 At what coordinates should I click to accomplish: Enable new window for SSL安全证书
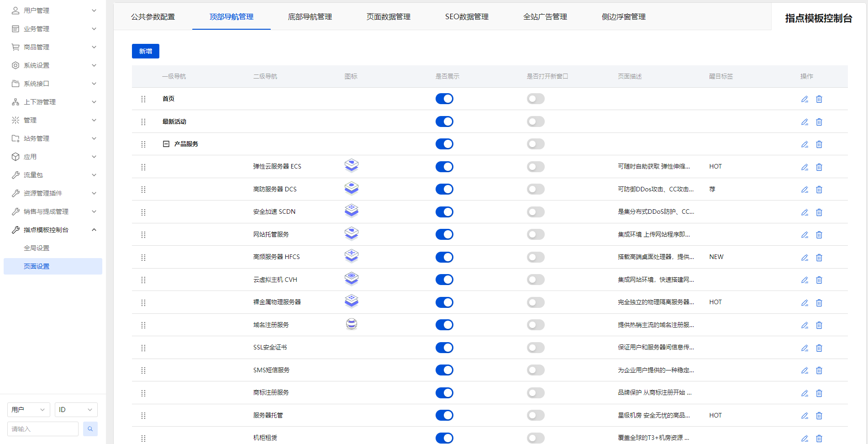pos(536,348)
